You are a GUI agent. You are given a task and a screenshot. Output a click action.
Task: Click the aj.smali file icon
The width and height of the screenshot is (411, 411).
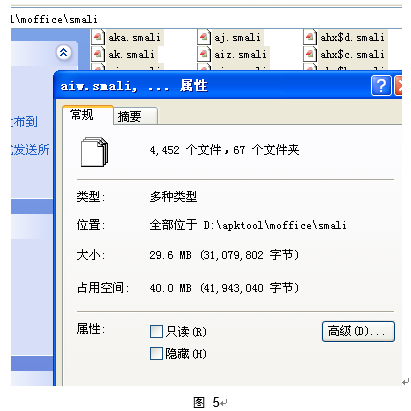point(204,37)
